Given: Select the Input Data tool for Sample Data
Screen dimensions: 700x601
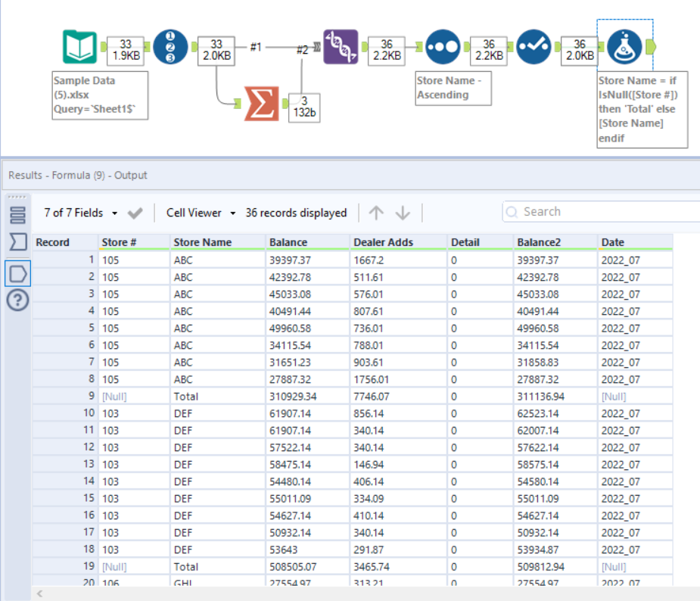Looking at the screenshot, I should [79, 47].
